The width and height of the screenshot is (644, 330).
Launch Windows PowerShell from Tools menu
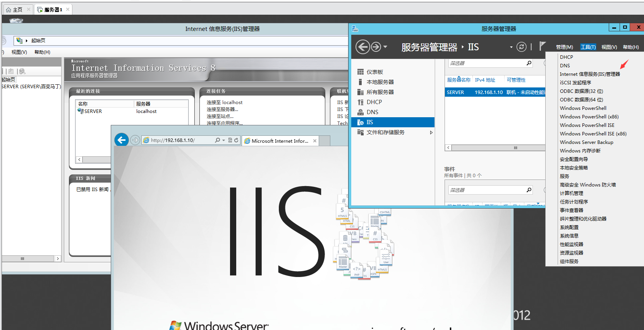pyautogui.click(x=583, y=108)
